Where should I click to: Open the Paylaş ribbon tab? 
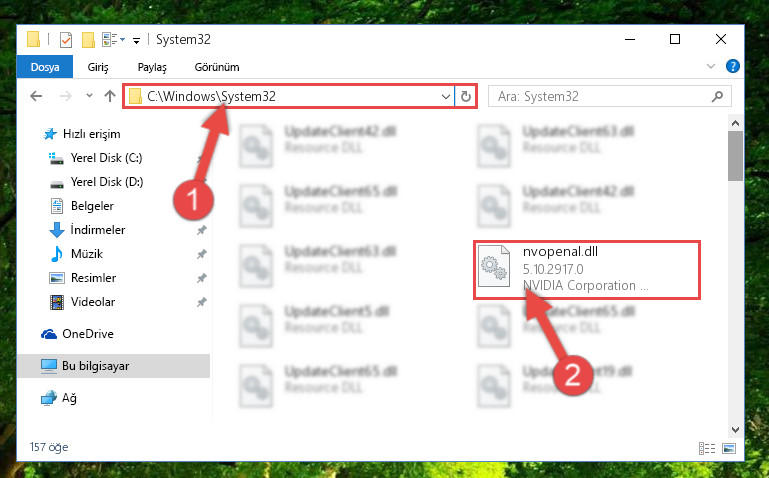click(152, 67)
